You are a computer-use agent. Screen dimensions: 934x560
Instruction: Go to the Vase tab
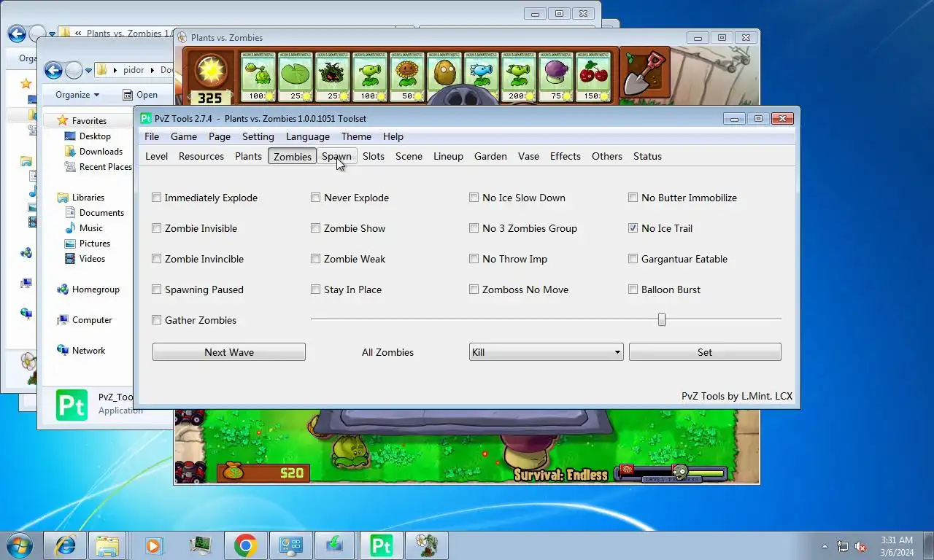(528, 156)
